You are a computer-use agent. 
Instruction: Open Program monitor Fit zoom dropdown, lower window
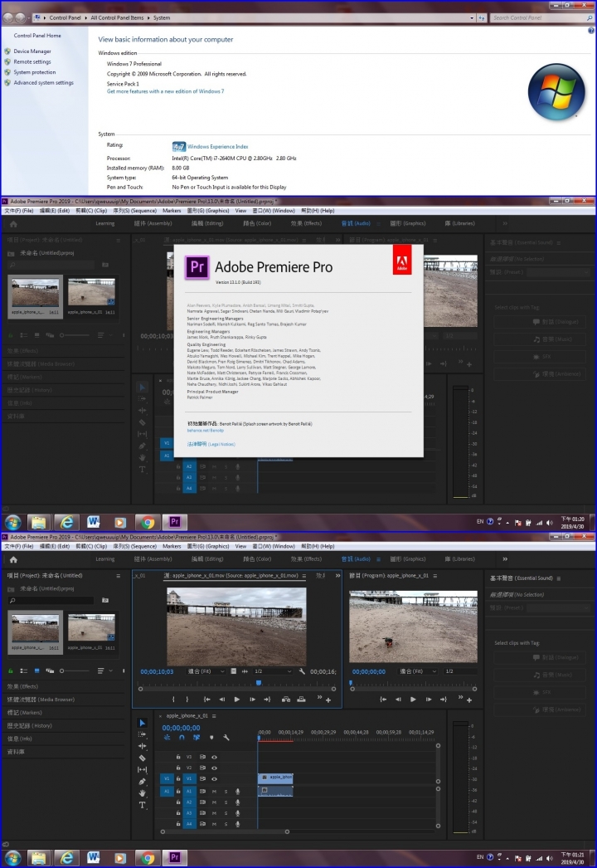[418, 671]
